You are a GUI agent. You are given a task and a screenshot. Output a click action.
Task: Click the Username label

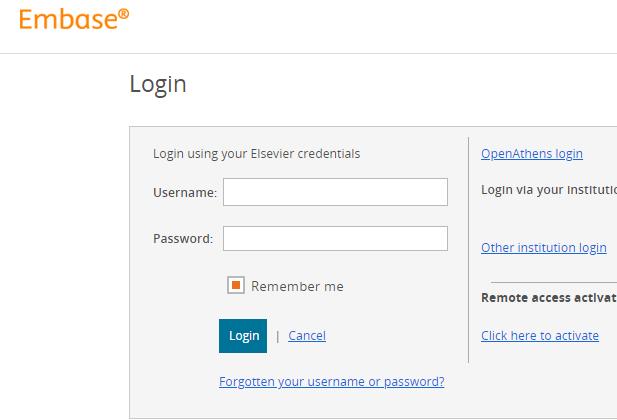[x=185, y=192]
